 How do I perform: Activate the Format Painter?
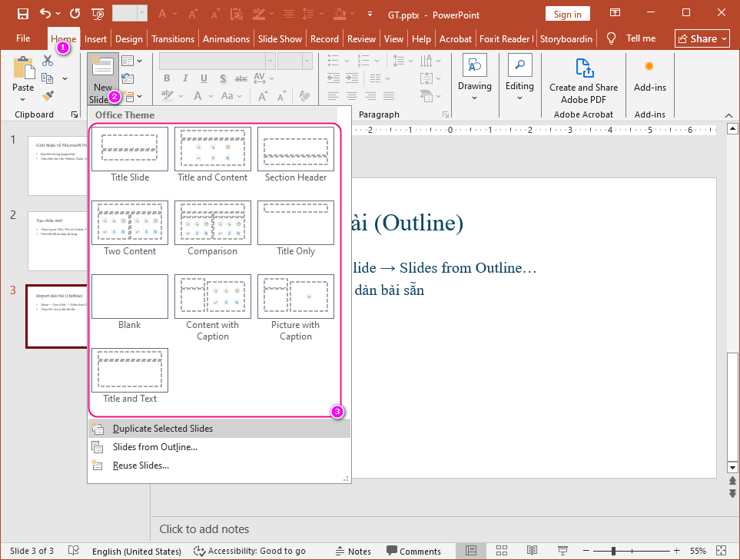point(46,95)
